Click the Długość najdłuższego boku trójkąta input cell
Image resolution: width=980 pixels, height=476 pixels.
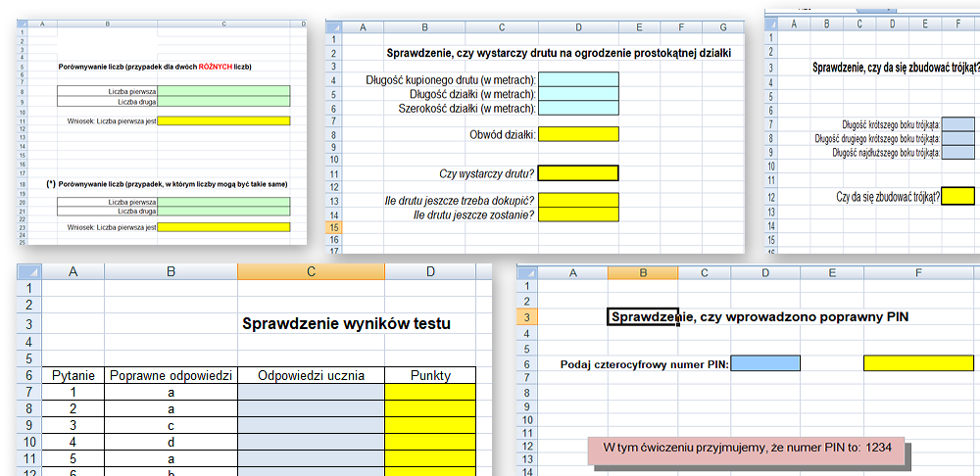point(957,152)
